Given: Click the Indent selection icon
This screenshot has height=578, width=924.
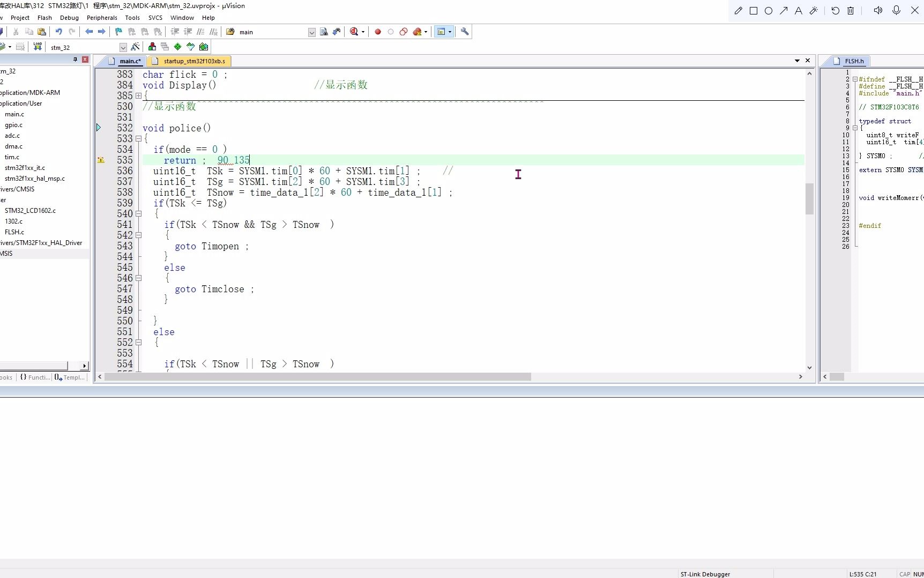Looking at the screenshot, I should point(175,32).
